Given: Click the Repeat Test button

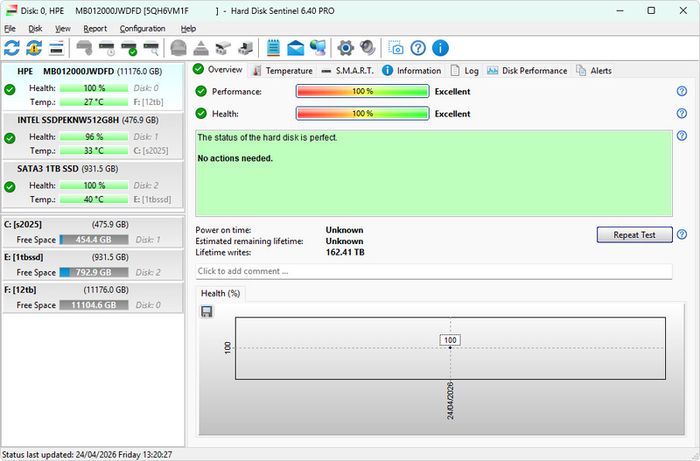Looking at the screenshot, I should coord(634,235).
